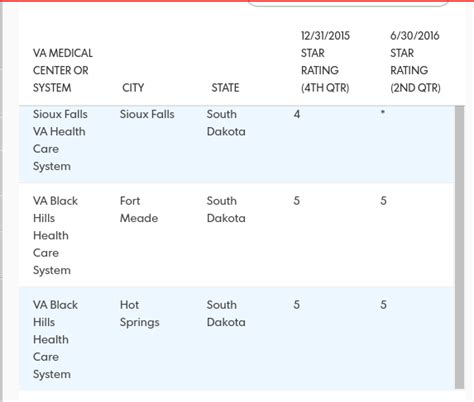Click the State column header

[x=225, y=88]
